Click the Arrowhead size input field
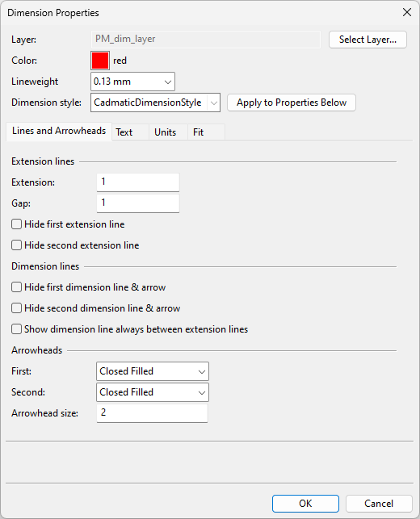The height and width of the screenshot is (519, 420). click(x=152, y=413)
